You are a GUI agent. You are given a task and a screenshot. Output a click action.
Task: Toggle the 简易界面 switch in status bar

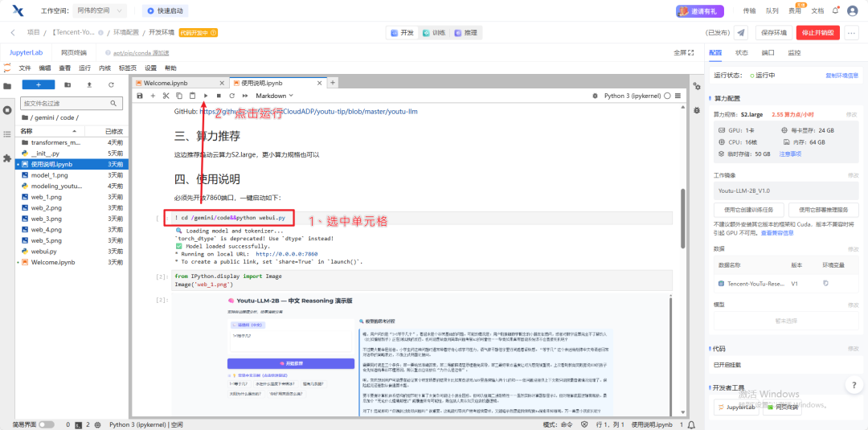(x=47, y=424)
